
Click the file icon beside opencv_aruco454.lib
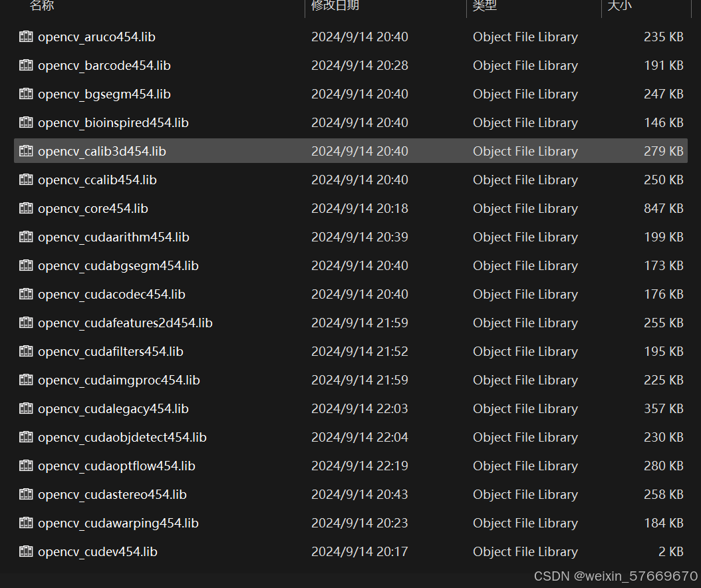(x=25, y=37)
